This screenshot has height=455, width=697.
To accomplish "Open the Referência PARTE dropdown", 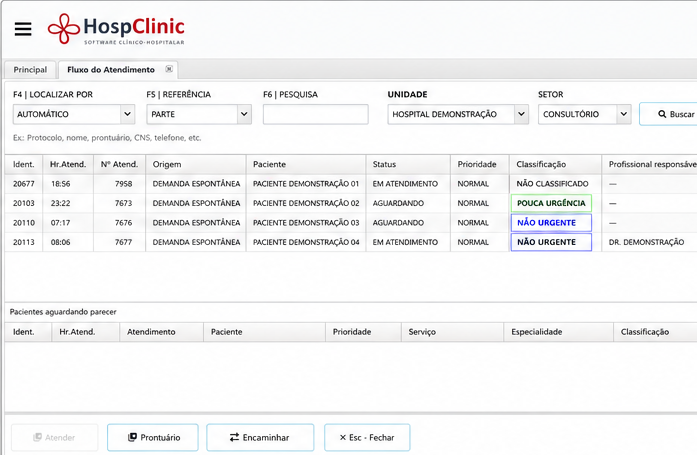I will 199,114.
